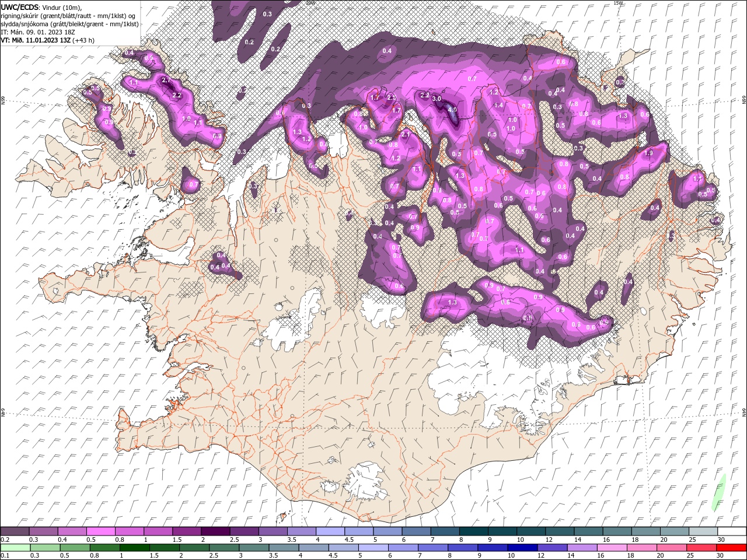Select upper scale dark teal swatch labeled 8

click(x=473, y=531)
